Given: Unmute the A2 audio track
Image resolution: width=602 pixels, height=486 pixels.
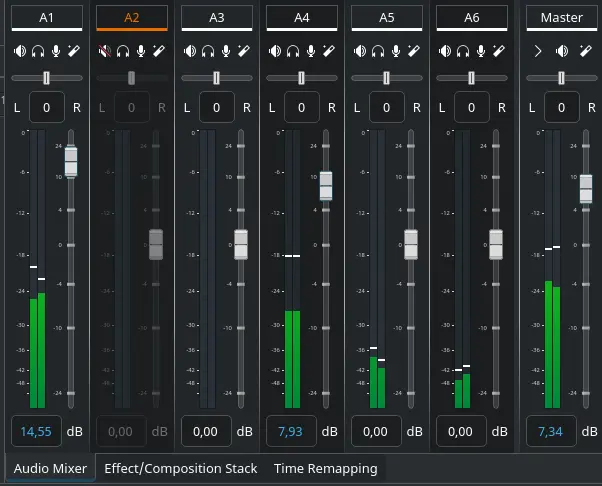Looking at the screenshot, I should pos(106,51).
